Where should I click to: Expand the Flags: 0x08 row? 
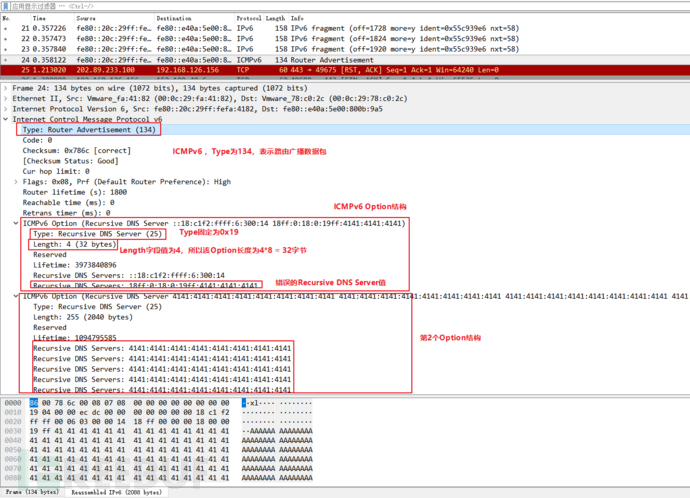click(16, 182)
